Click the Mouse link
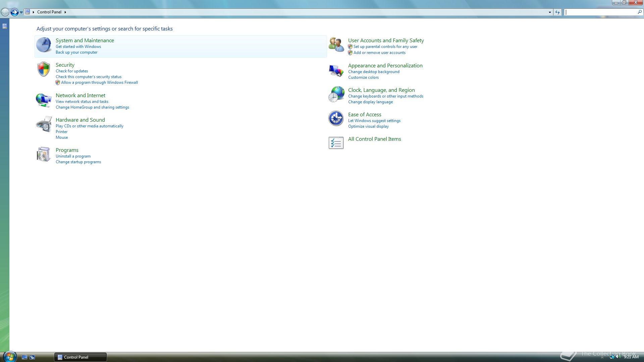This screenshot has width=644, height=362. 62,137
